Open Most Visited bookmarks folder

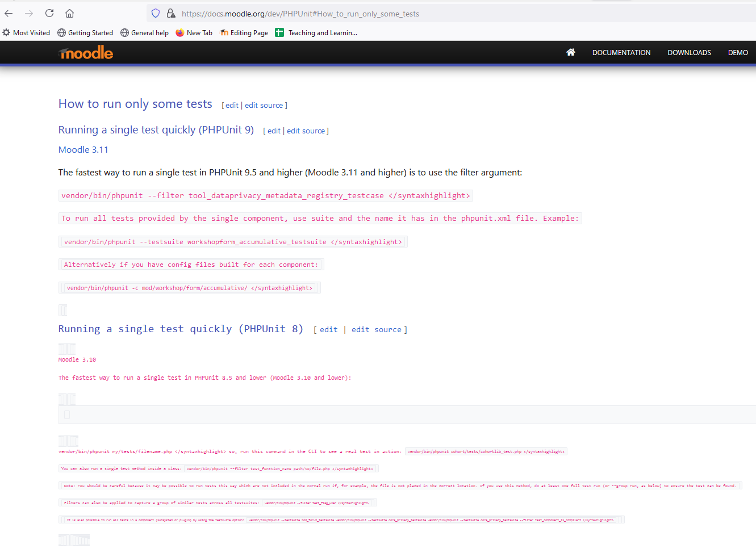point(26,33)
